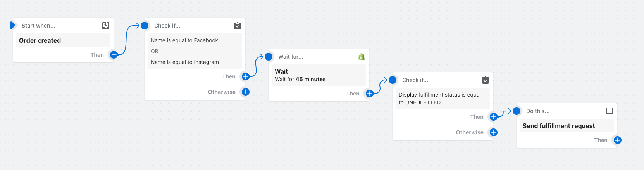Select the input node of Do this card

(517, 111)
